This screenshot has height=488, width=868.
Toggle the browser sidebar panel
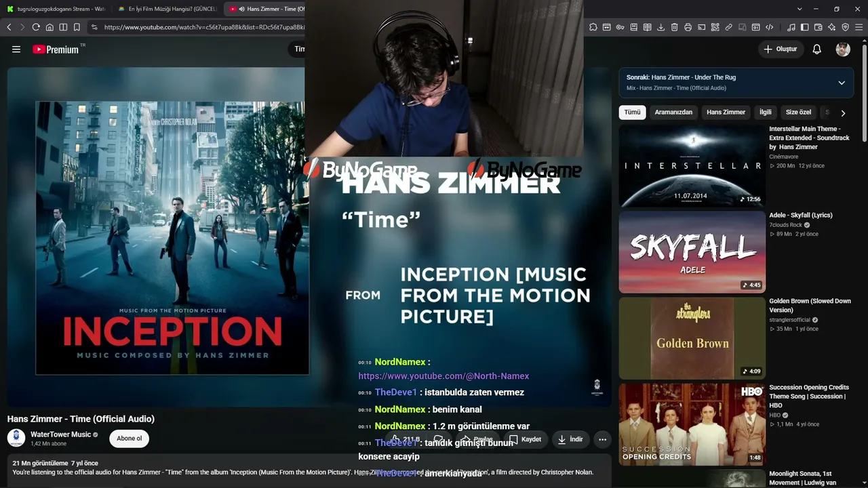tap(805, 27)
